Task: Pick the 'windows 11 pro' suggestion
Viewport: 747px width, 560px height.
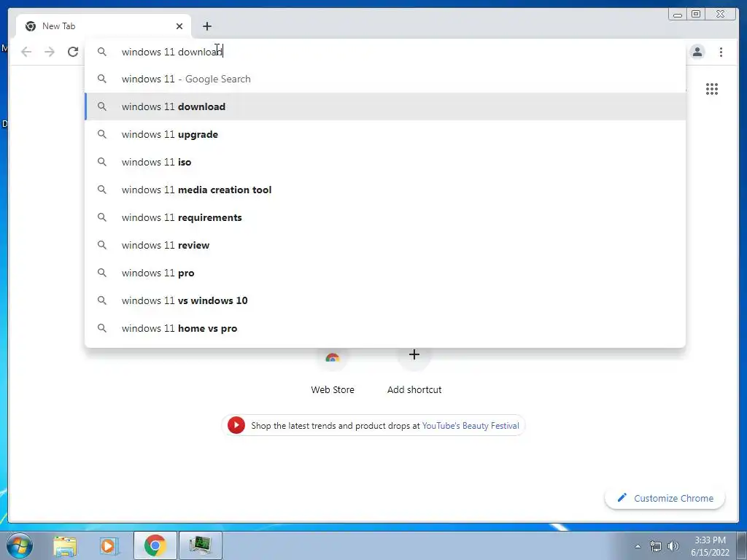Action: pyautogui.click(x=385, y=273)
